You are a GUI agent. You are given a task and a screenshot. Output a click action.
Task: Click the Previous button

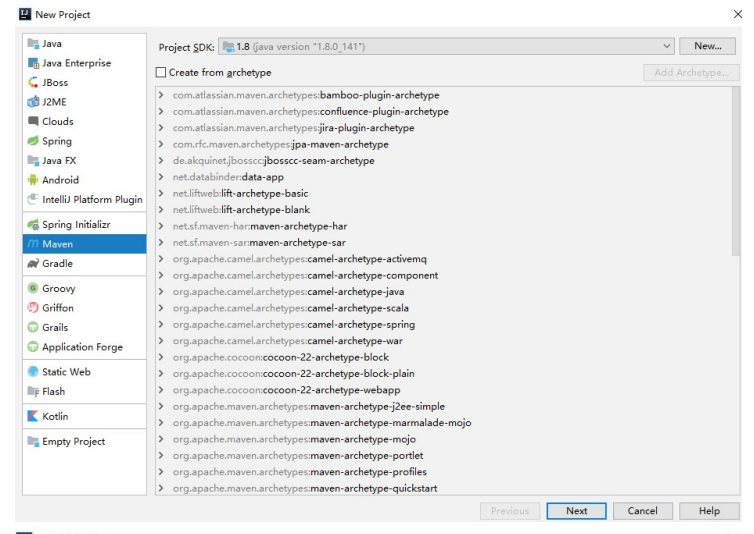coord(510,511)
